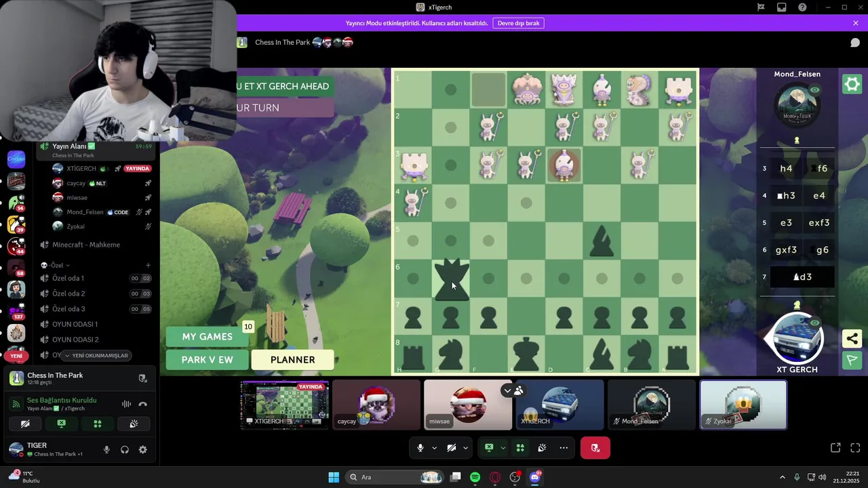Select XTIGERCH stream thumbnail marked YAYINDA

285,405
